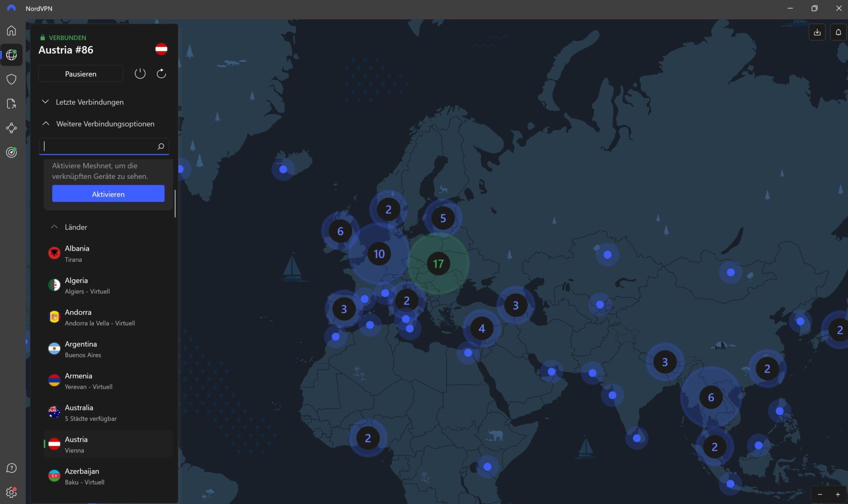Open the Home sidebar icon
Image resolution: width=848 pixels, height=504 pixels.
11,30
